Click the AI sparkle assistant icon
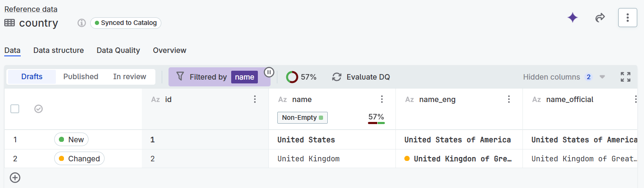Viewport: 644px width, 188px height. (572, 18)
